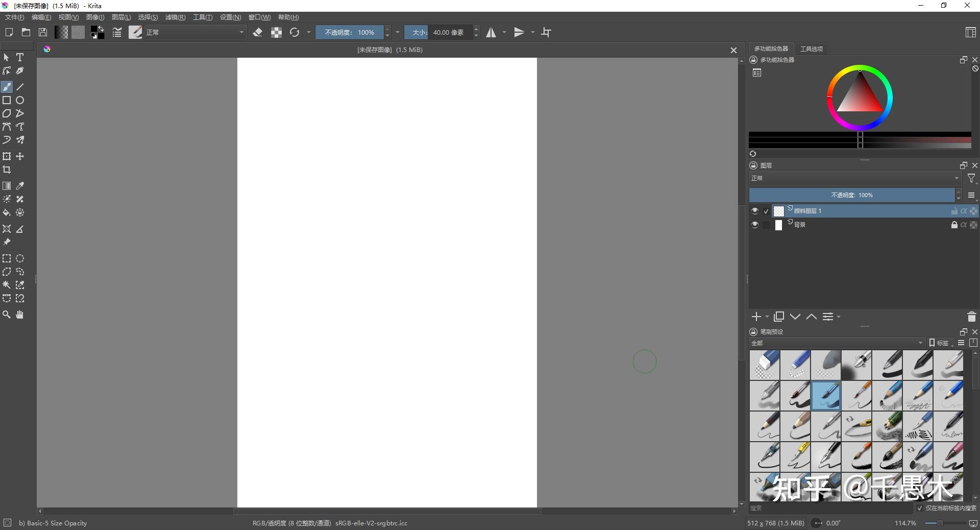Enable horizontal mirror painting

(x=492, y=32)
